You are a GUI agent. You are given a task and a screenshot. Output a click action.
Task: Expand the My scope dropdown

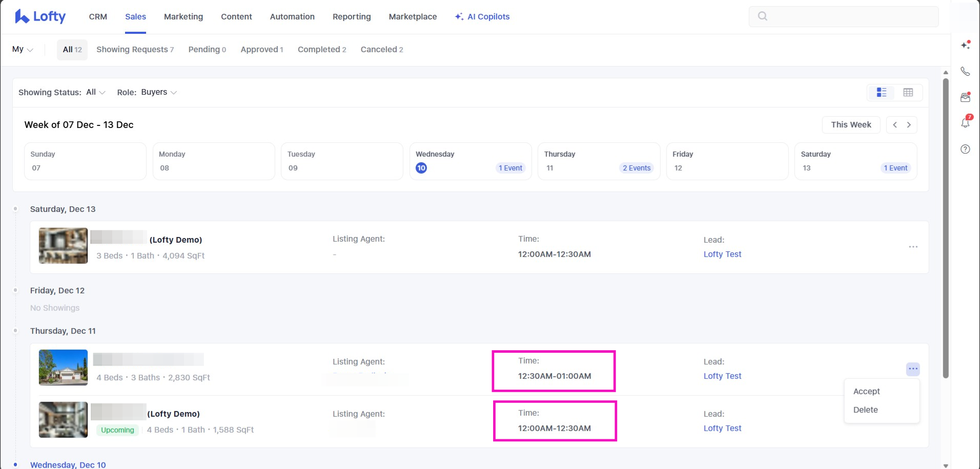point(23,49)
